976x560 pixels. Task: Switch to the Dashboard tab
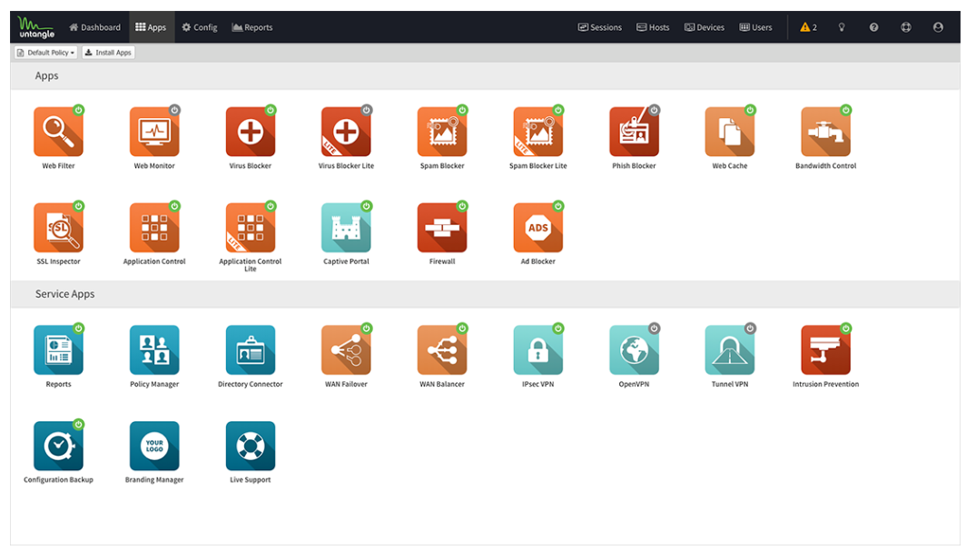click(x=95, y=27)
